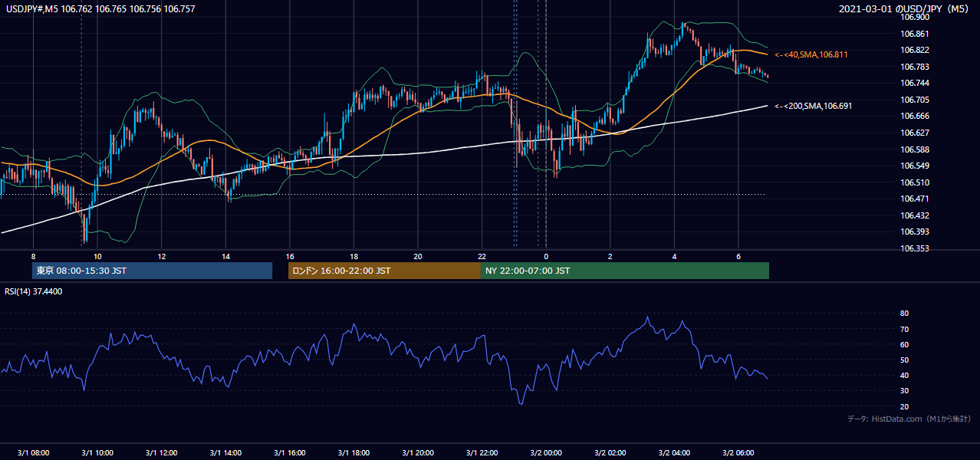Click the 40 SMA 106.811 label
This screenshot has width=980, height=460.
click(811, 55)
